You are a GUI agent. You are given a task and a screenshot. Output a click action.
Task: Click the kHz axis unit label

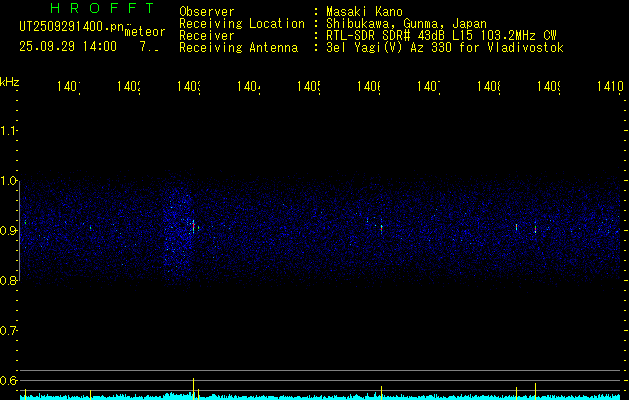tap(10, 82)
